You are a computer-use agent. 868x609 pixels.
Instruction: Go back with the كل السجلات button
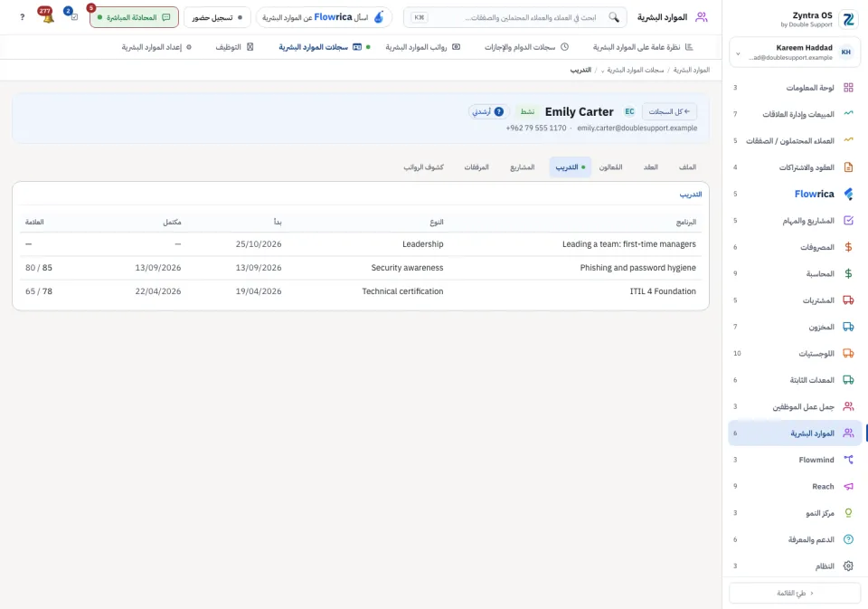(669, 112)
